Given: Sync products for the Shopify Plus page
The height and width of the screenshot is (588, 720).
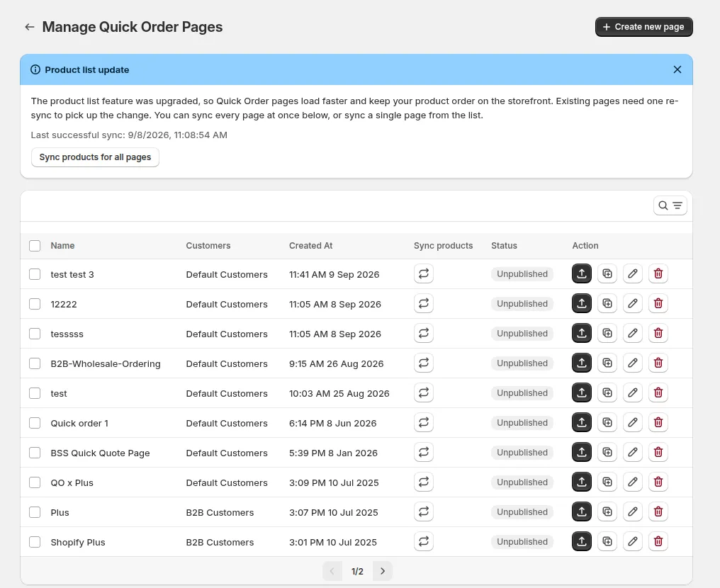Looking at the screenshot, I should point(423,542).
